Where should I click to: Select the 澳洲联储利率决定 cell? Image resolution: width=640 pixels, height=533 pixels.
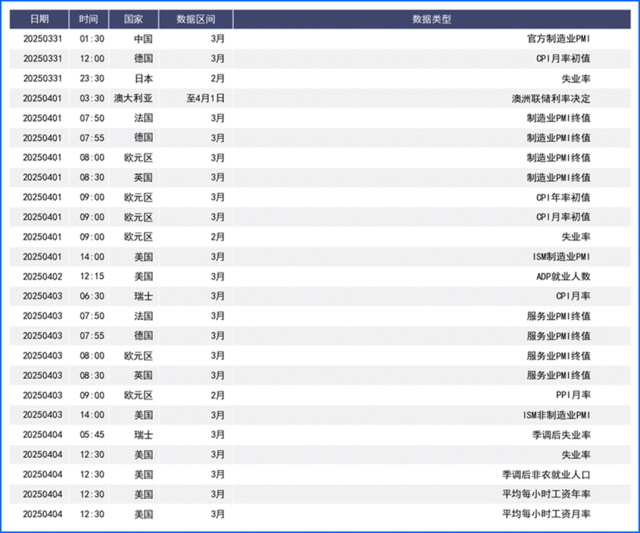click(550, 98)
